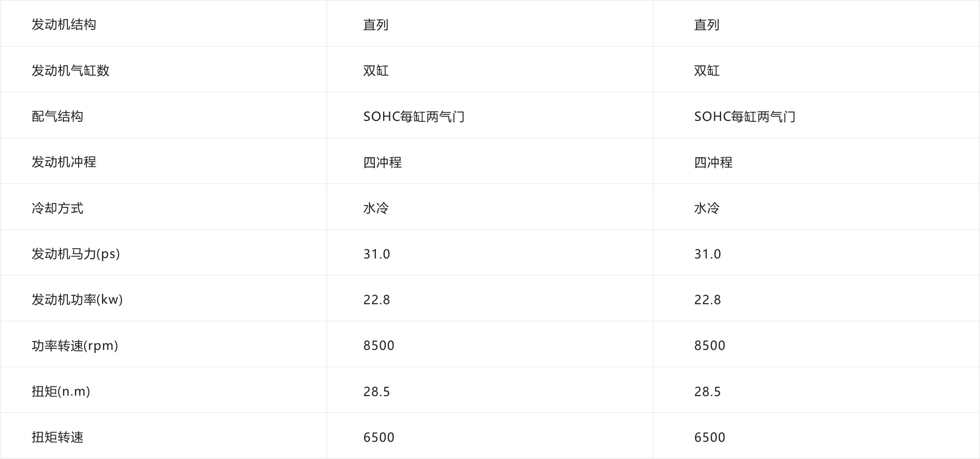The height and width of the screenshot is (459, 980).
Task: Click the 配气结构 row label
Action: click(x=57, y=116)
